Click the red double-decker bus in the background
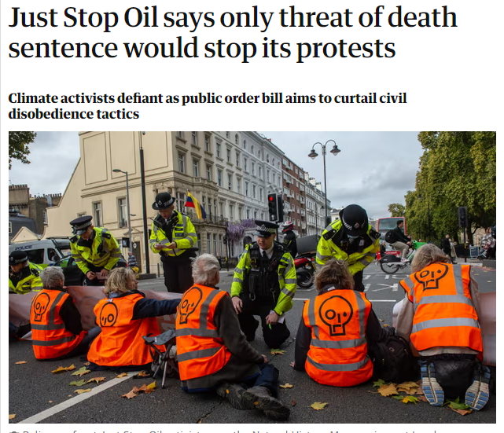The image size is (504, 433). [x=391, y=229]
